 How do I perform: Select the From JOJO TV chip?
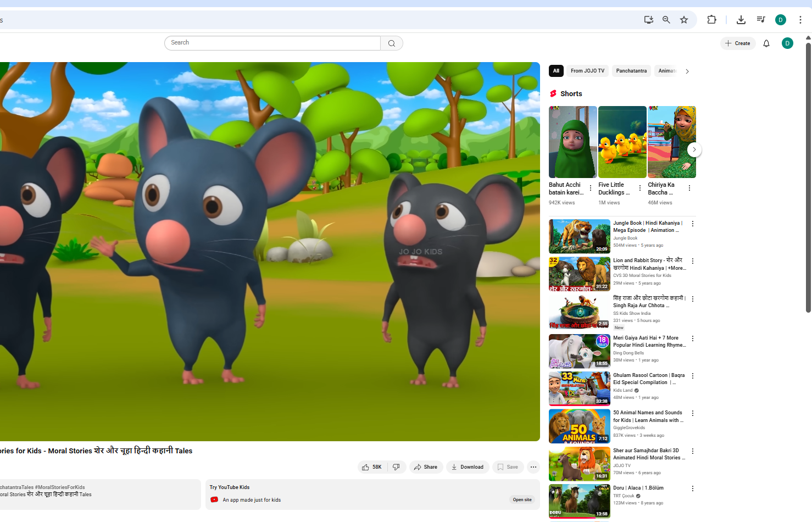pyautogui.click(x=587, y=71)
